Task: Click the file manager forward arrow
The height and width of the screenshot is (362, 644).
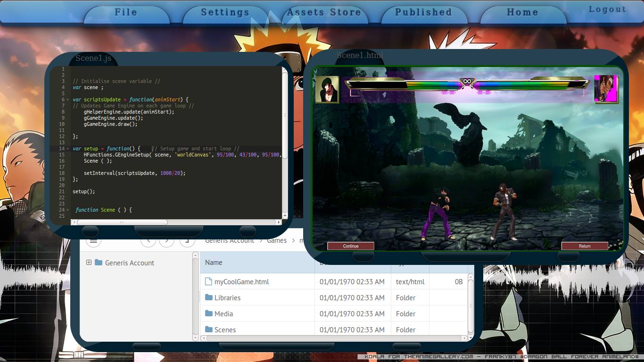Action: (166, 240)
